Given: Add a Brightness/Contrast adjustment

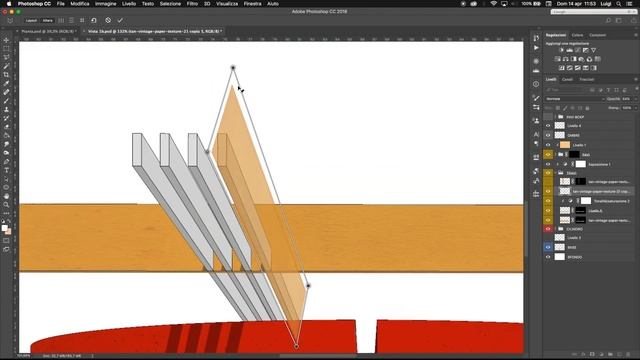Looking at the screenshot, I should click(561, 50).
